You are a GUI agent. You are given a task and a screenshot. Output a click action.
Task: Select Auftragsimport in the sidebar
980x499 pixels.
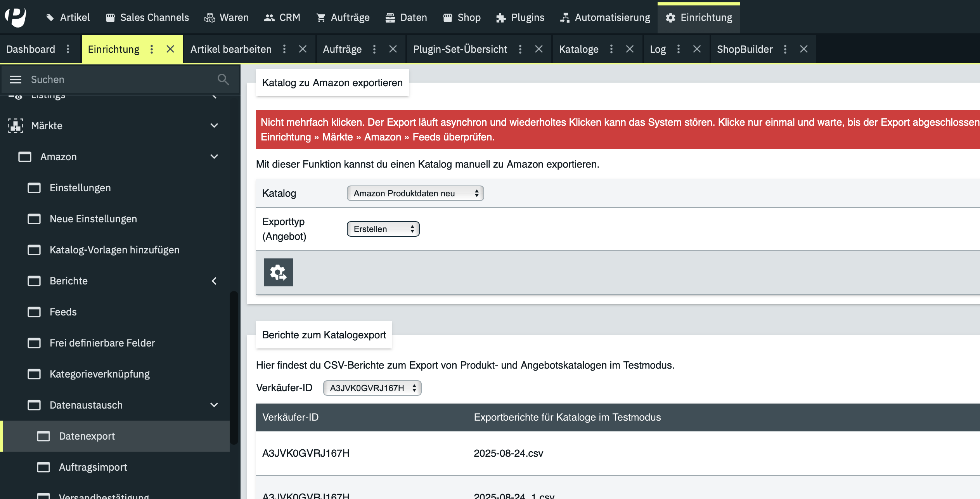(x=93, y=467)
